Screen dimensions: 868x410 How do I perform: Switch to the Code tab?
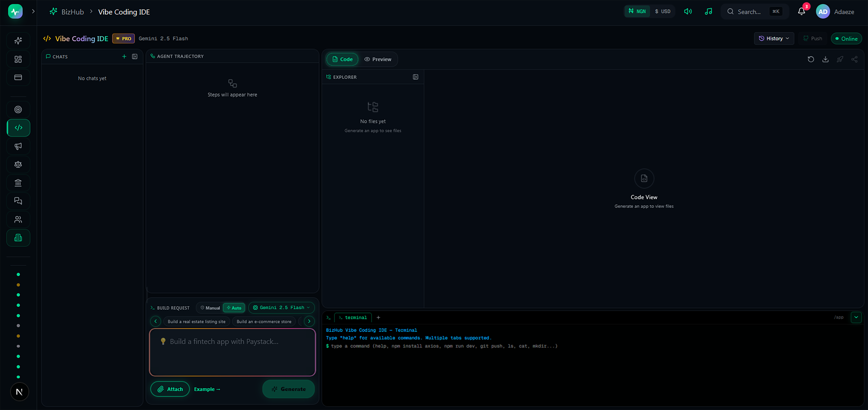(342, 59)
